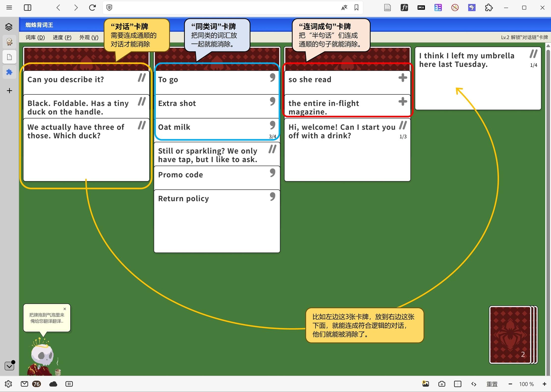Image resolution: width=551 pixels, height=392 pixels.
Task: Add new item with sidebar plus
Action: [9, 91]
